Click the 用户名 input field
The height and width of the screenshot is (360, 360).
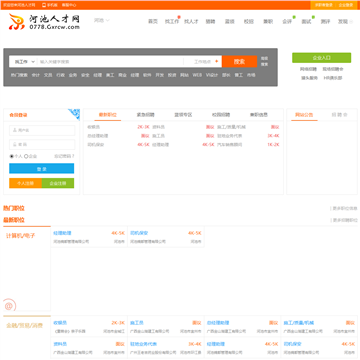point(42,130)
